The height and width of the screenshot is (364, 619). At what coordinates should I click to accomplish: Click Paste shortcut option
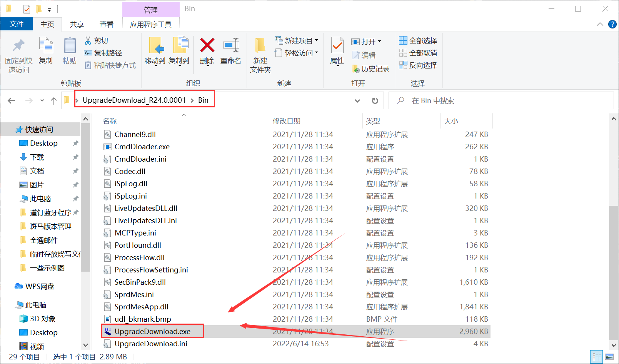click(110, 65)
